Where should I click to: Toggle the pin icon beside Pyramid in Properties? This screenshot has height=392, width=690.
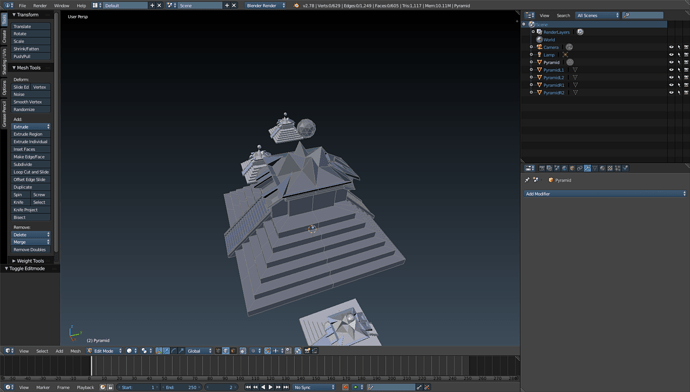(527, 180)
